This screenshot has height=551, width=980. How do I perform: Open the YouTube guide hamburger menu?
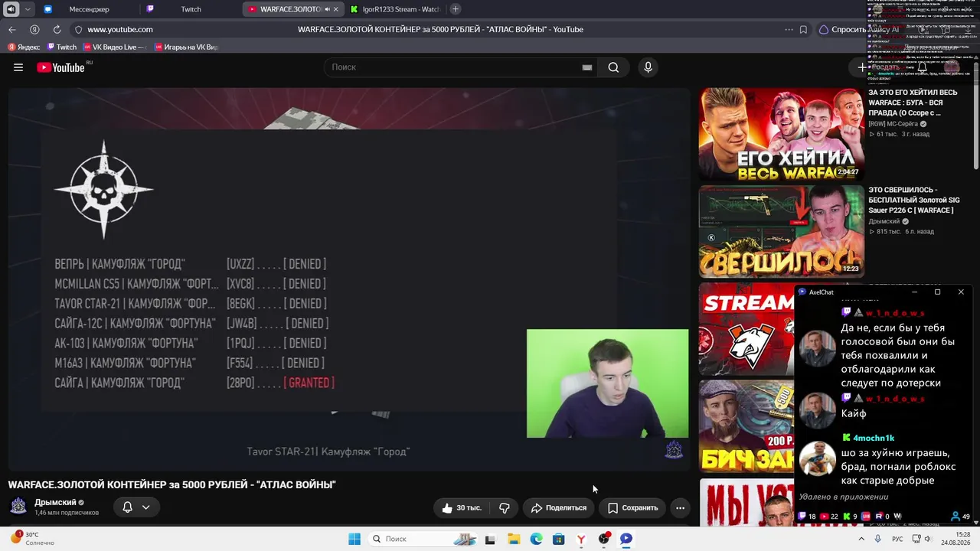18,67
